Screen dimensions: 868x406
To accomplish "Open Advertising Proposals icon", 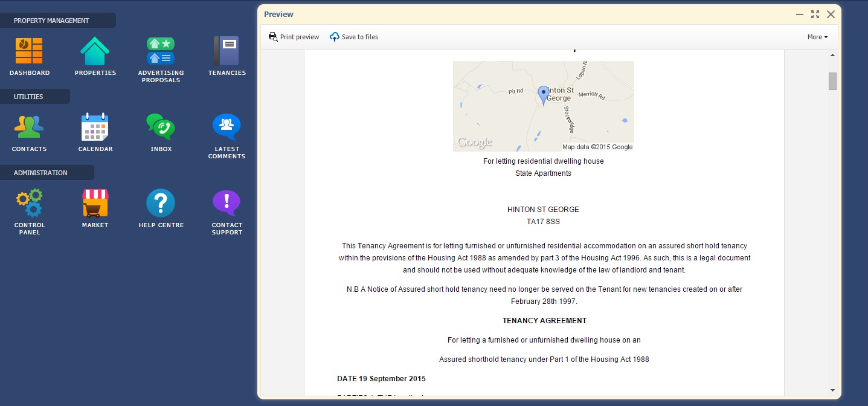I will (x=161, y=51).
